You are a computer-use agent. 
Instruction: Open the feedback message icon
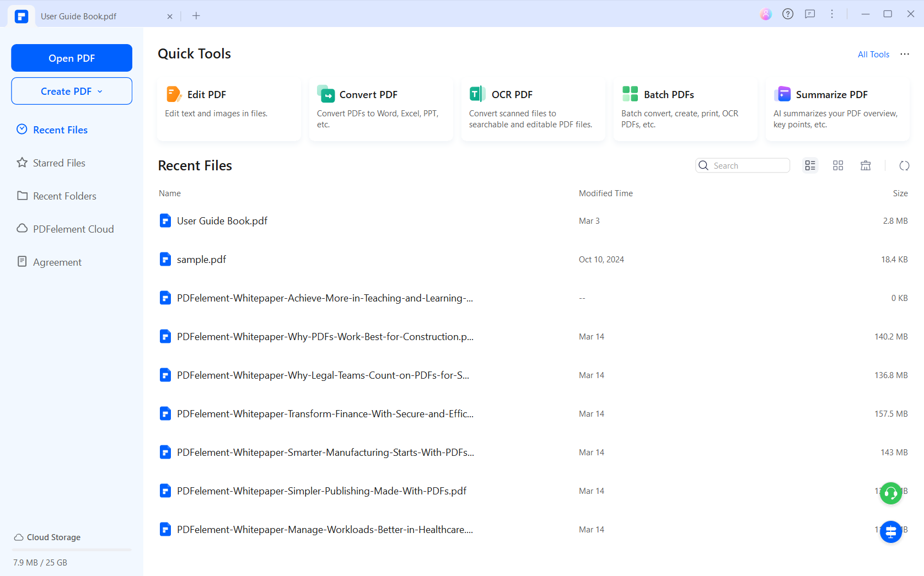pos(810,14)
